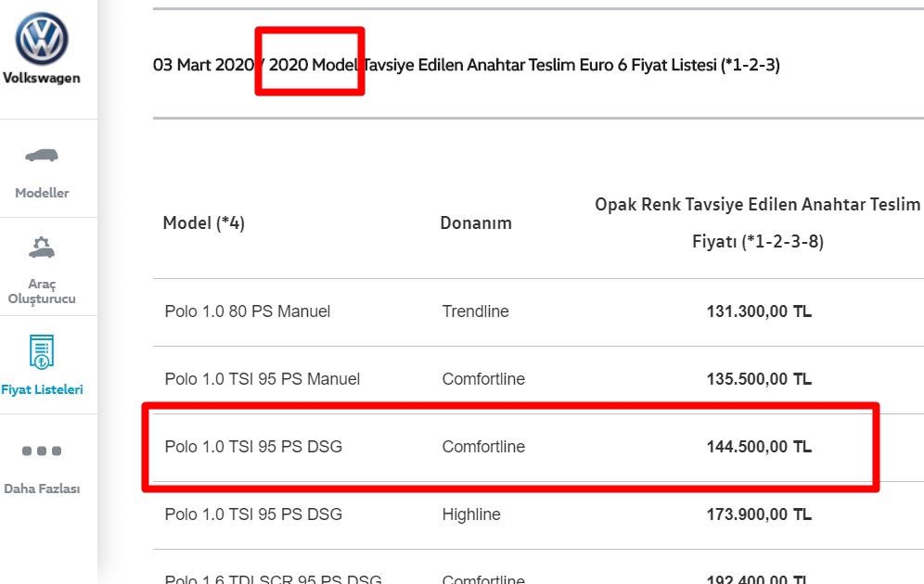
Task: Click Comfortline cell in 144.500 TL row
Action: (x=484, y=447)
